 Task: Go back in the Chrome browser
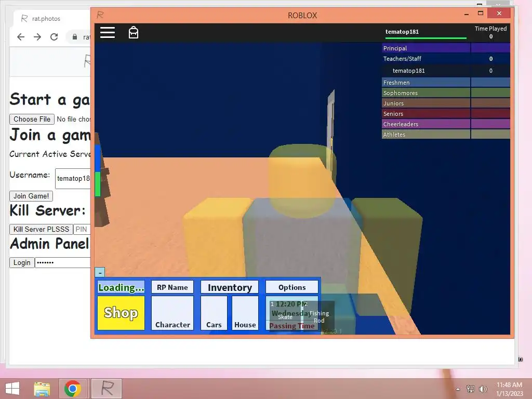(21, 37)
